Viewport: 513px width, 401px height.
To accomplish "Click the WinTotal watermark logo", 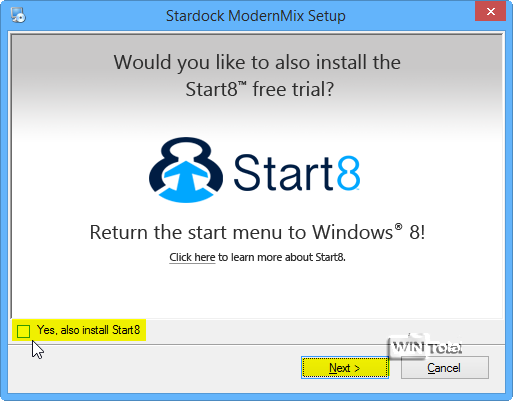I will click(425, 346).
